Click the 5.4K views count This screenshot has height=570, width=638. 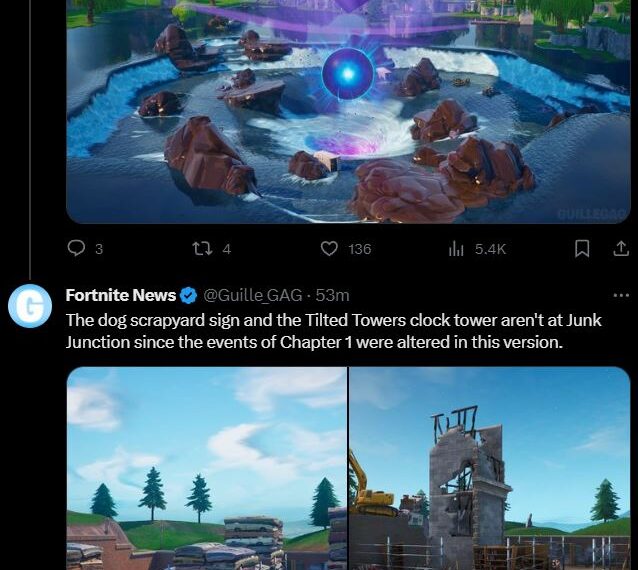coord(490,249)
